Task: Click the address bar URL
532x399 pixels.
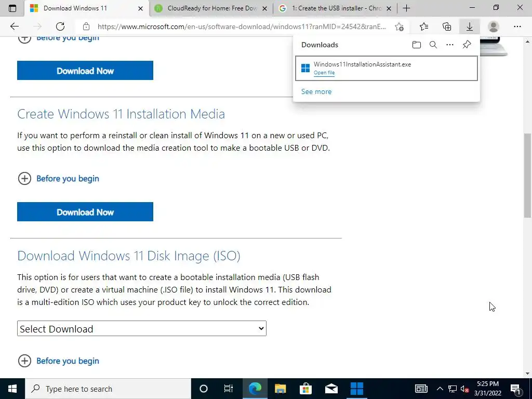Action: [242, 26]
